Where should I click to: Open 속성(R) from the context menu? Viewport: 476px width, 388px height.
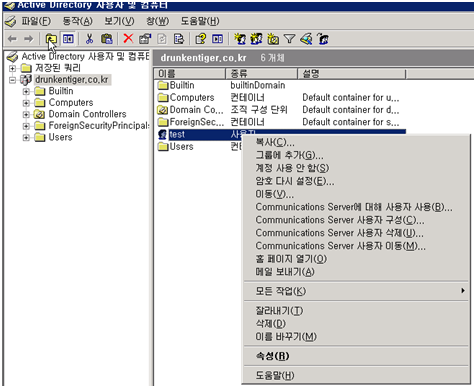[356, 356]
